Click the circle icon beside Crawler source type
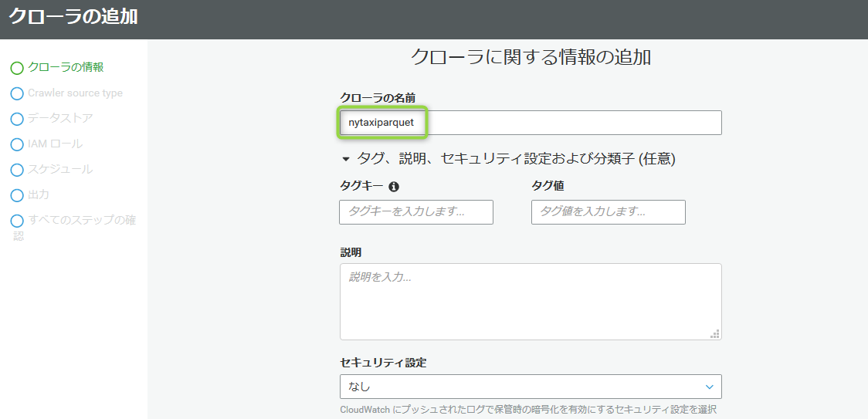The width and height of the screenshot is (868, 419). [17, 93]
